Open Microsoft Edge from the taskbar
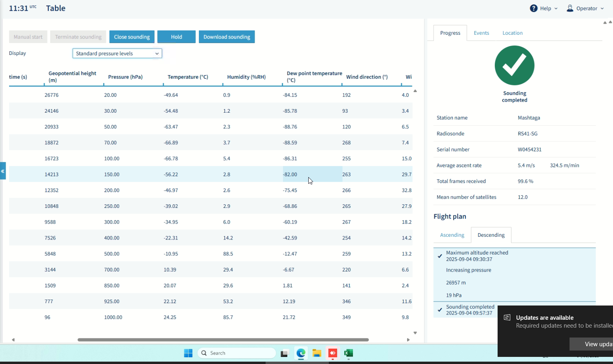This screenshot has height=364, width=613. click(301, 353)
